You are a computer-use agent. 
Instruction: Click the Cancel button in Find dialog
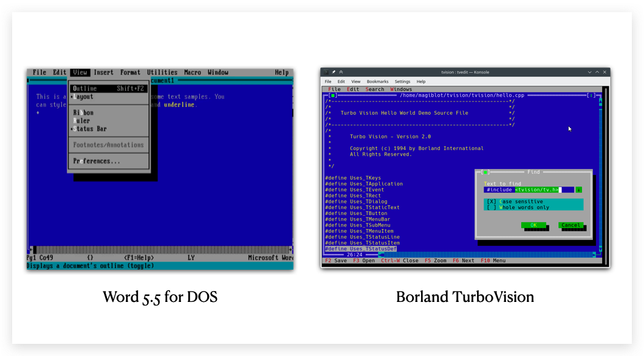coord(571,225)
